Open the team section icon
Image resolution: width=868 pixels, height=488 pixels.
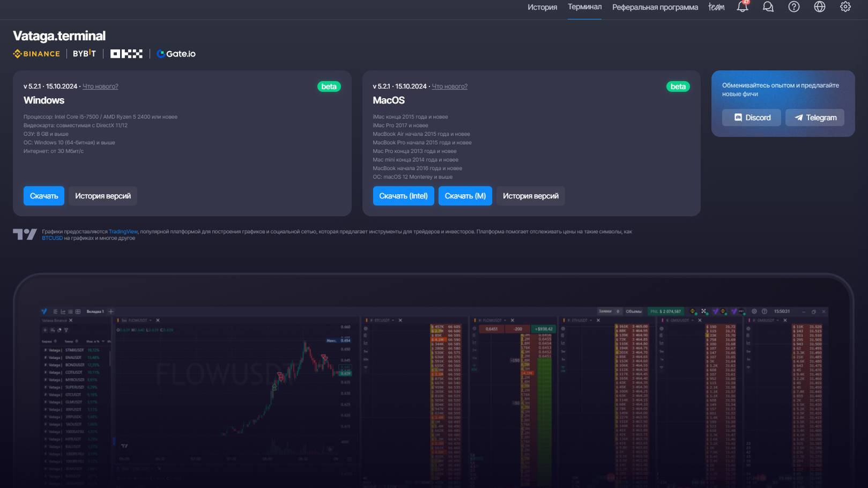coord(716,7)
